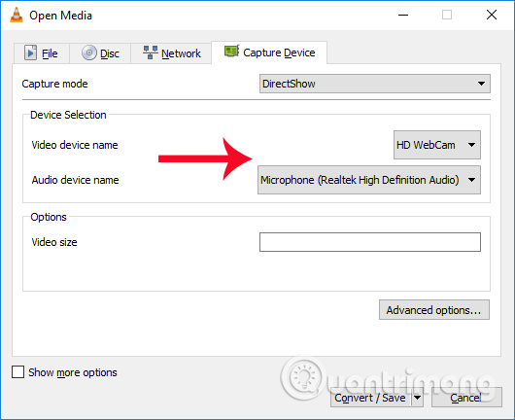Close the Open Media dialog
Screen dimensions: 515x420
click(492, 15)
